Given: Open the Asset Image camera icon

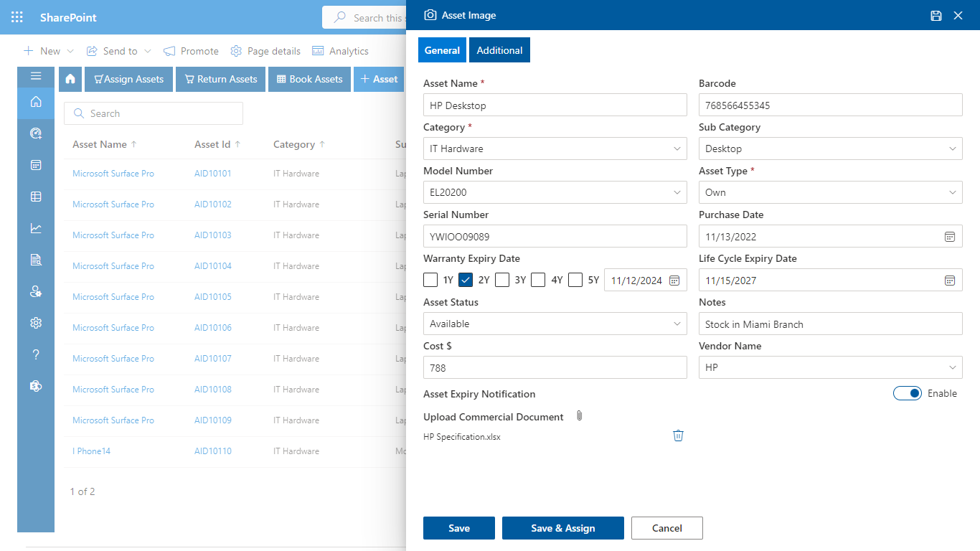Looking at the screenshot, I should [430, 14].
